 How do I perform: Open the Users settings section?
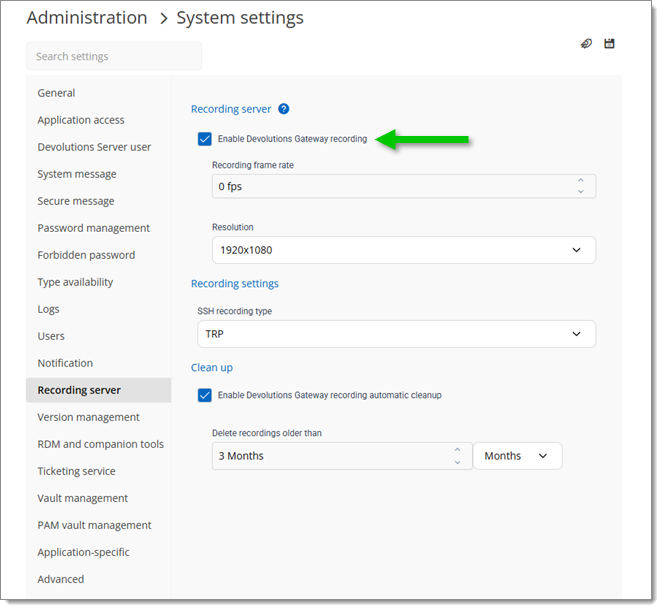click(x=98, y=336)
